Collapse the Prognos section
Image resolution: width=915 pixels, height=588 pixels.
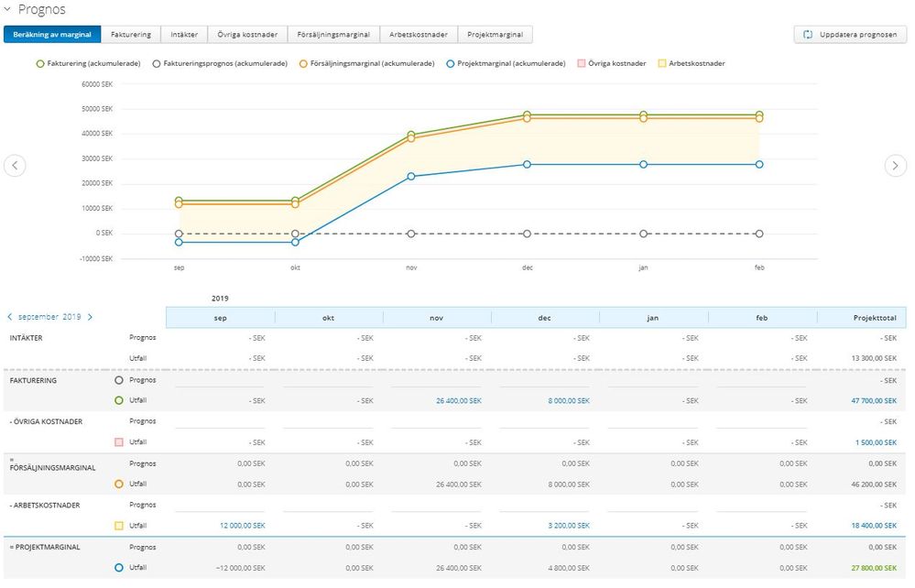(x=7, y=9)
